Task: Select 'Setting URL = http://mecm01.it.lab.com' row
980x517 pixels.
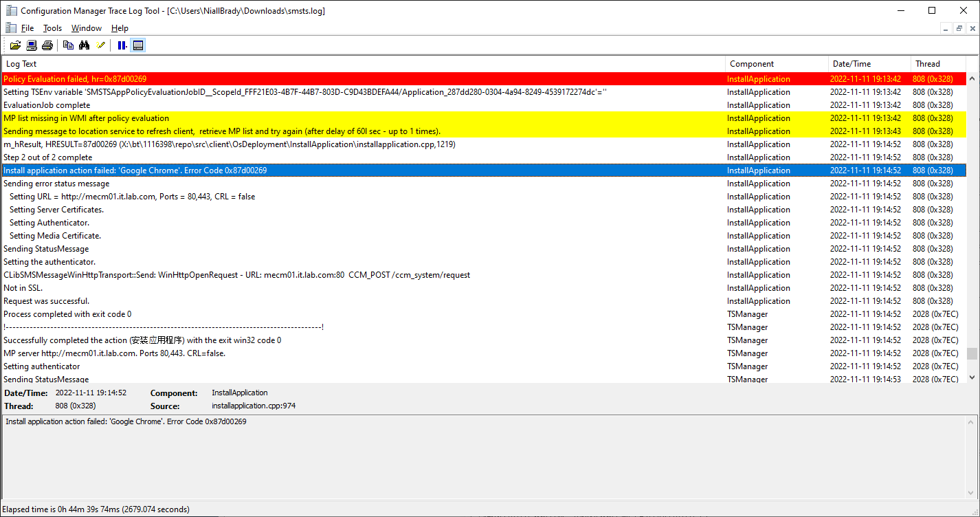Action: click(484, 197)
